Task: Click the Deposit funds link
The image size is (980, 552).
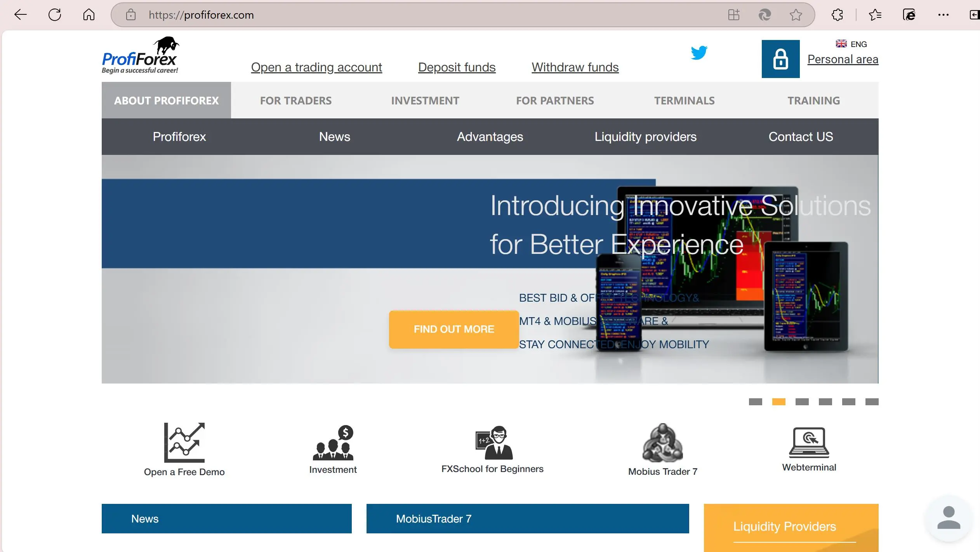Action: coord(457,67)
